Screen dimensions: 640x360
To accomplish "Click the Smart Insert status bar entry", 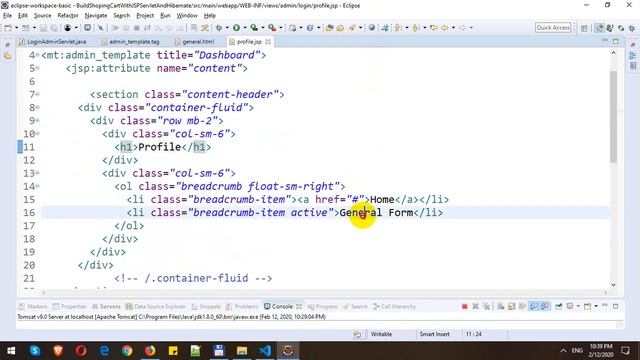I will [434, 334].
